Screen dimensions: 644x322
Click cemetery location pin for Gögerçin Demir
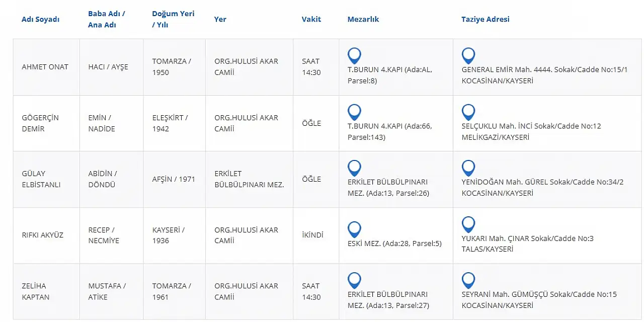354,112
